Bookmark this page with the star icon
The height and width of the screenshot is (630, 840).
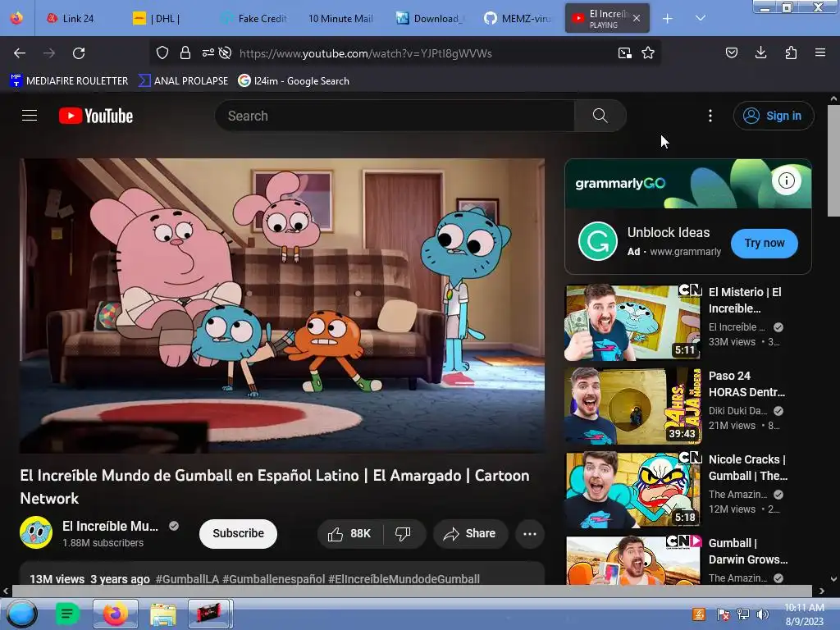click(648, 52)
